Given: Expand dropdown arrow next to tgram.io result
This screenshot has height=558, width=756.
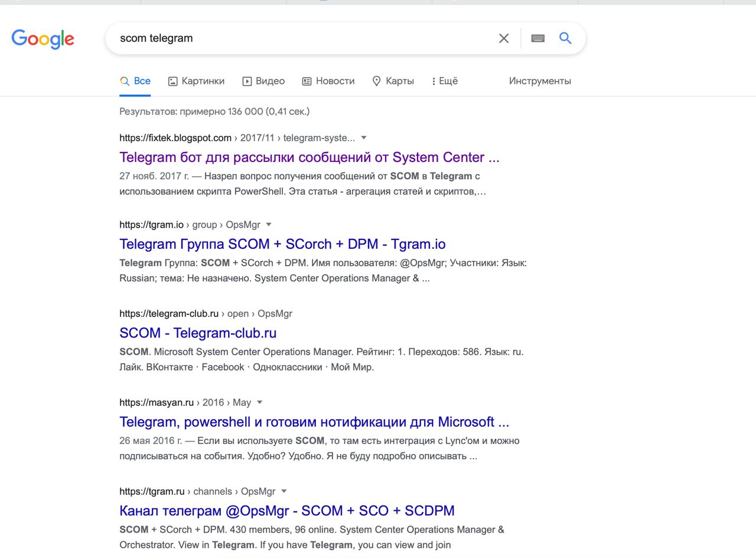Looking at the screenshot, I should tap(269, 225).
